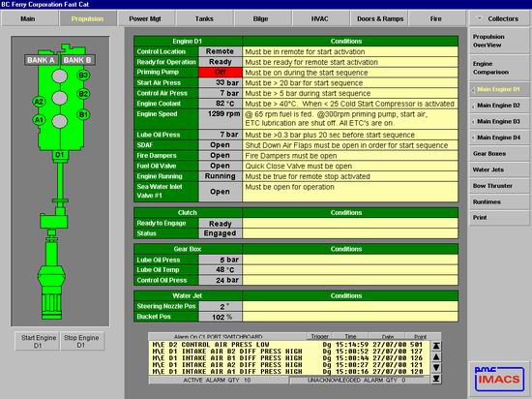Click Start Air Press value 33 bar
The image size is (532, 399).
pos(221,83)
